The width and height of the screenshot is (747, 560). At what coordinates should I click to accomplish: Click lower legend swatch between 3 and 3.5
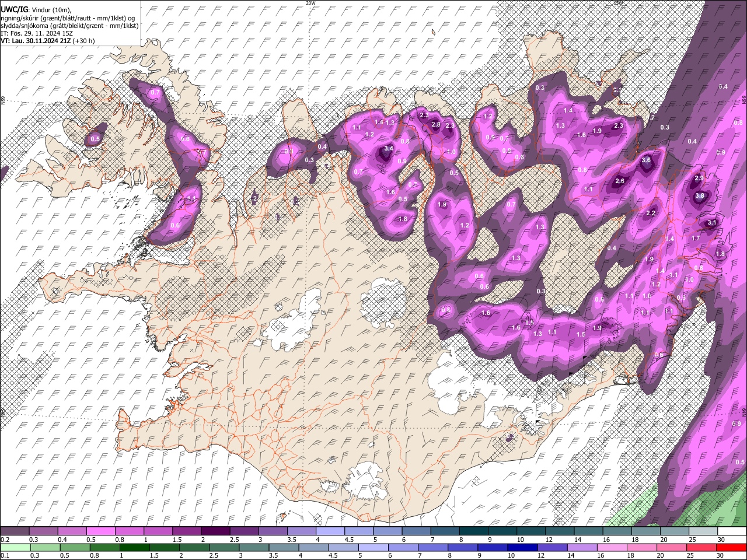[253, 547]
